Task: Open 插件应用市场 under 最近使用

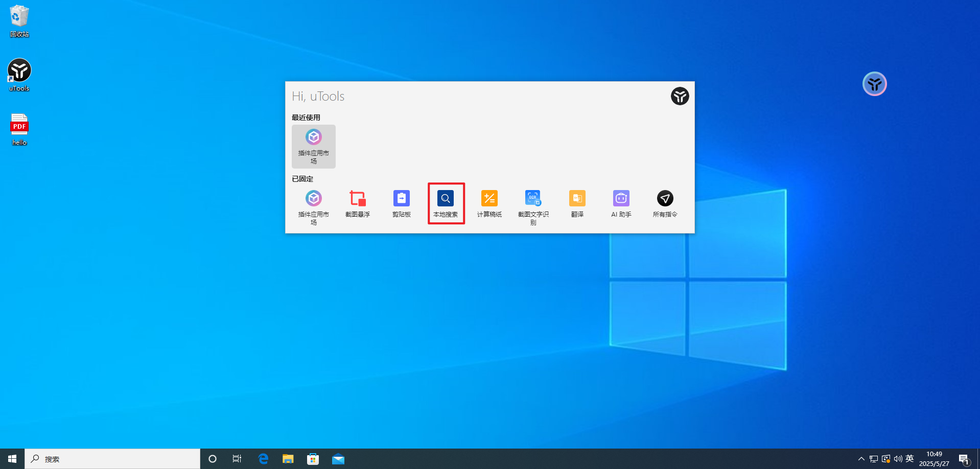Action: [314, 147]
